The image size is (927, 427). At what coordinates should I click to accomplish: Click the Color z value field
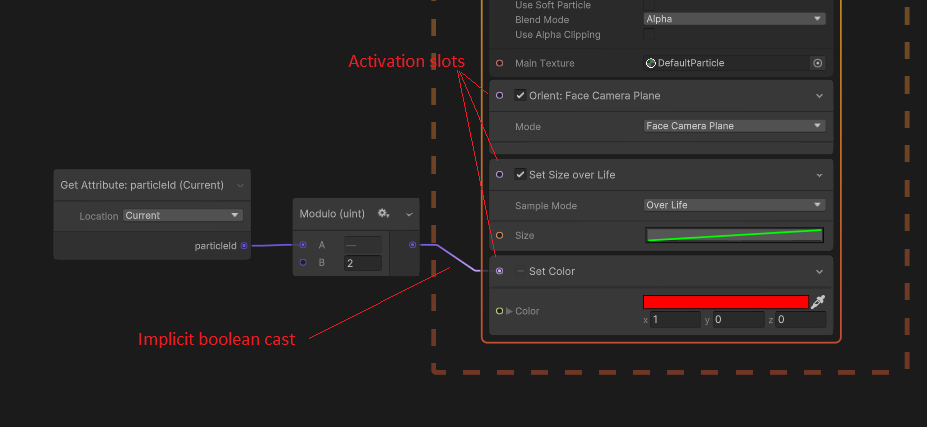(x=800, y=320)
